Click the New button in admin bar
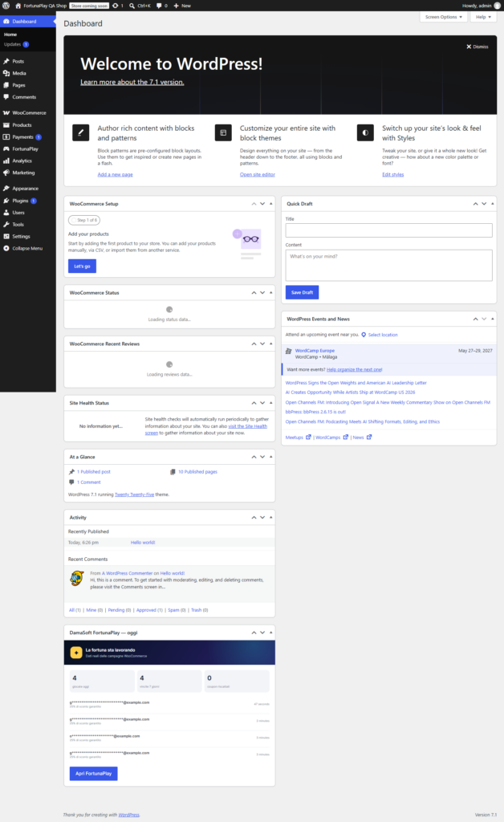504x822 pixels. pos(182,6)
